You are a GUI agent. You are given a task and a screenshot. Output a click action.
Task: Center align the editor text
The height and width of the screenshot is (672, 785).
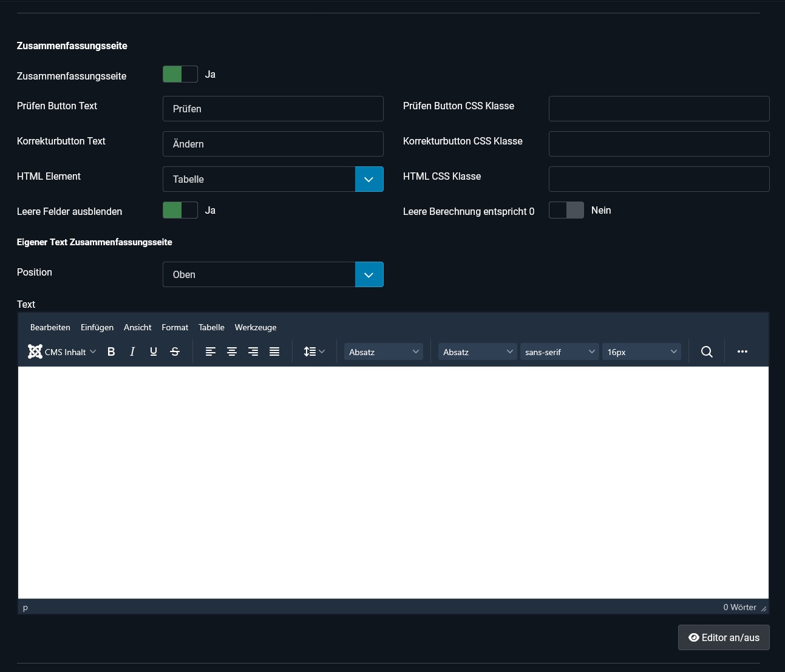[232, 351]
